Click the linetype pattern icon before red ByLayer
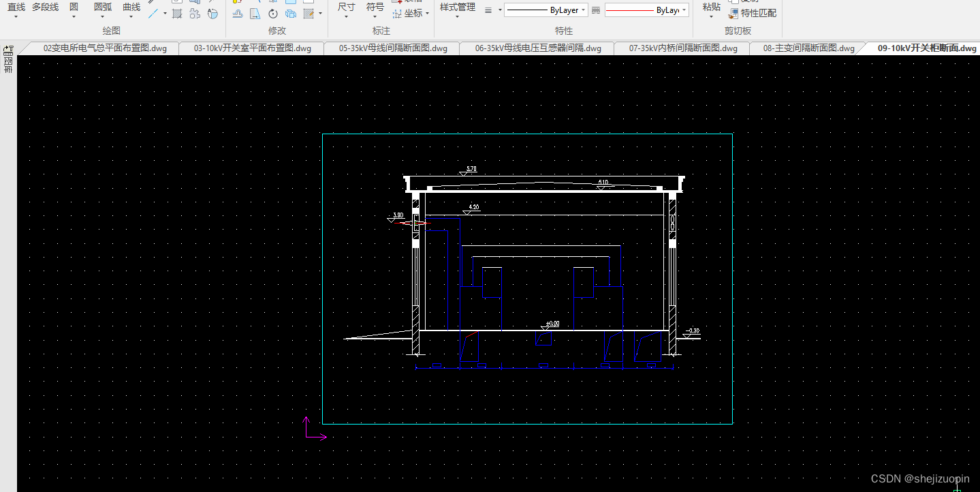 (596, 10)
